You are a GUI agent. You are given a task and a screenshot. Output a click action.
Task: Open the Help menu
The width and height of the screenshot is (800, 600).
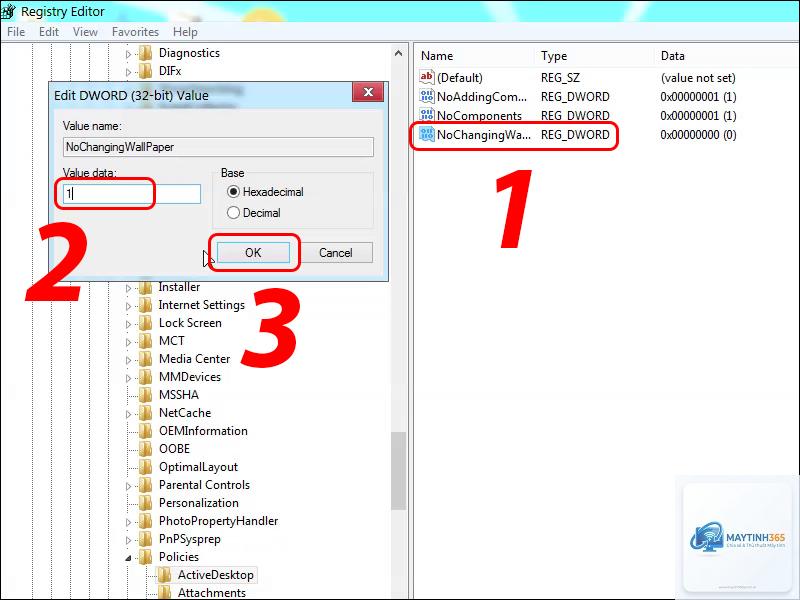pyautogui.click(x=185, y=32)
